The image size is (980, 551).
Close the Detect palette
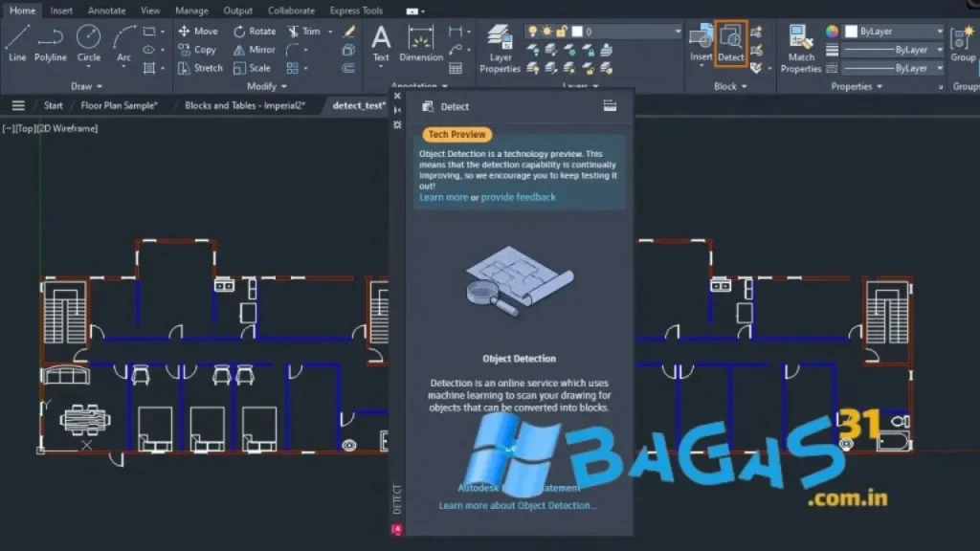tap(397, 96)
